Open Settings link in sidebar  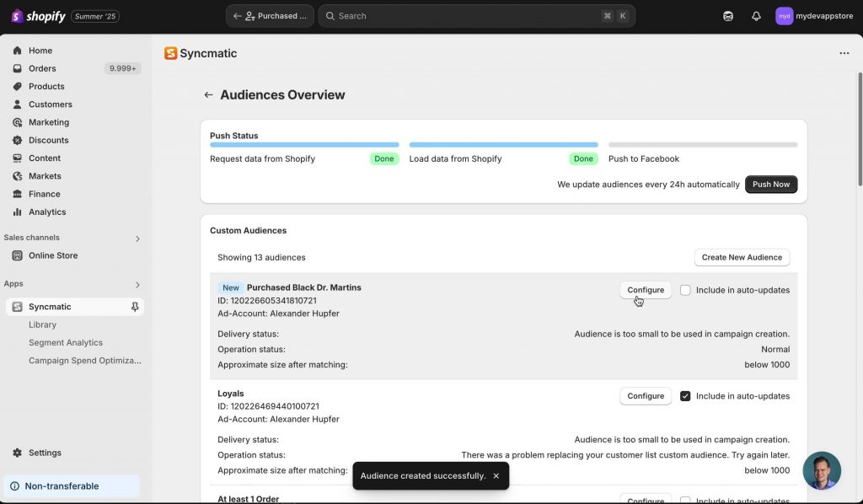[46, 453]
